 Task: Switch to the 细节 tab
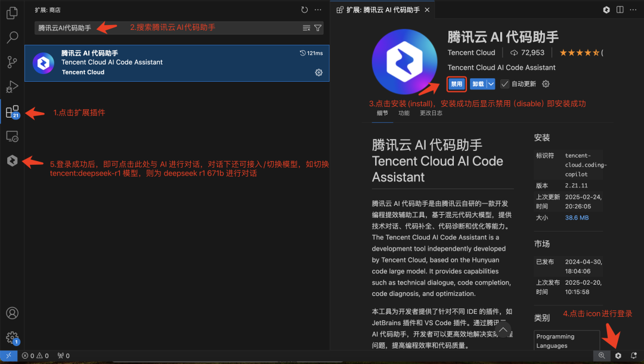click(x=382, y=113)
